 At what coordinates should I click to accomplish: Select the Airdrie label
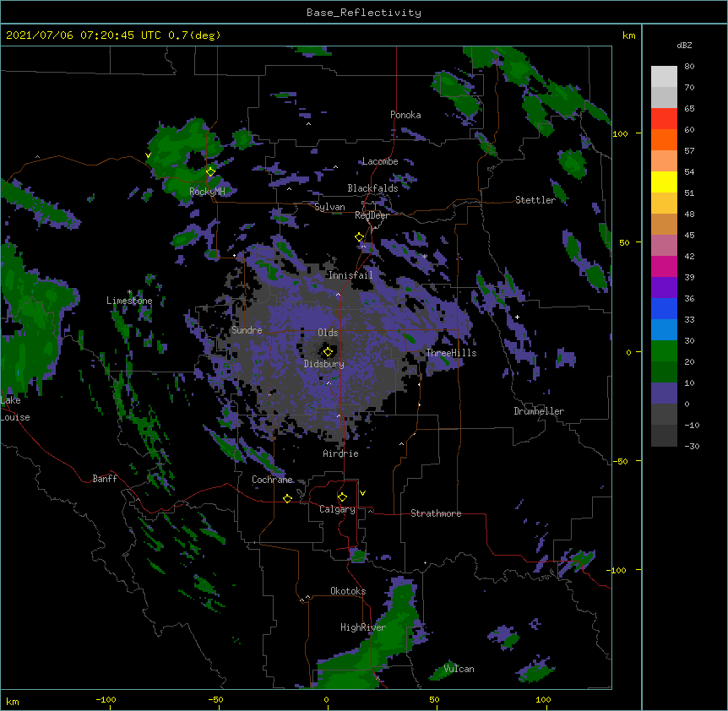(x=340, y=453)
